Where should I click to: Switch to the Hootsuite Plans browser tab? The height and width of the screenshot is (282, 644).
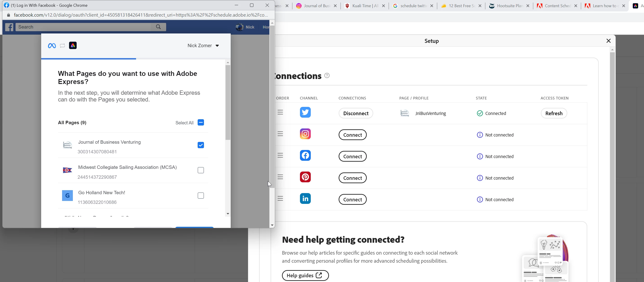tap(509, 6)
